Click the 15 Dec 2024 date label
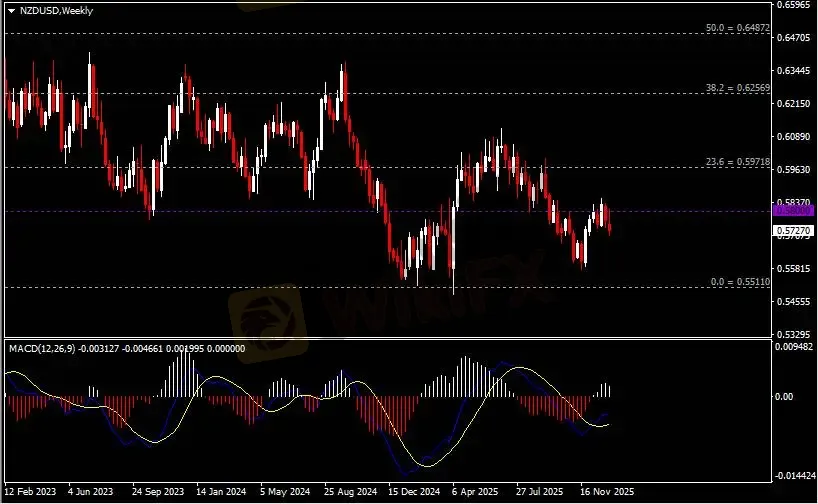The width and height of the screenshot is (818, 504). pyautogui.click(x=414, y=493)
